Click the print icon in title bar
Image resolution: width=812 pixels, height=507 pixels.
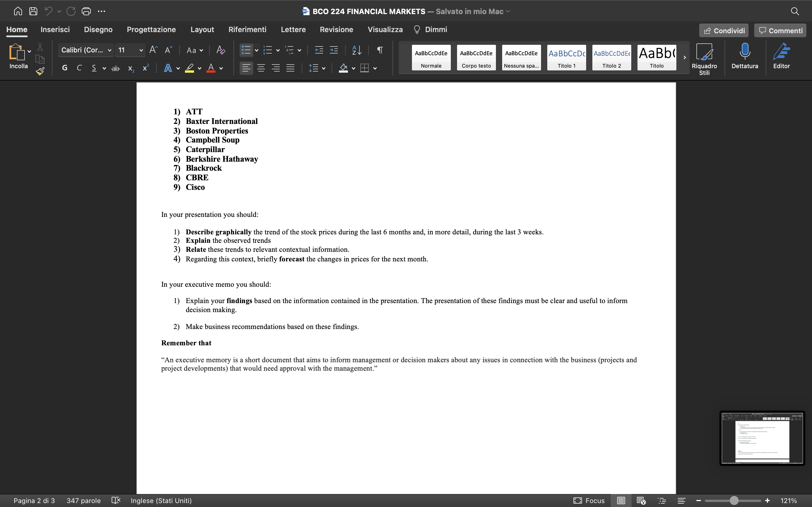tap(86, 11)
